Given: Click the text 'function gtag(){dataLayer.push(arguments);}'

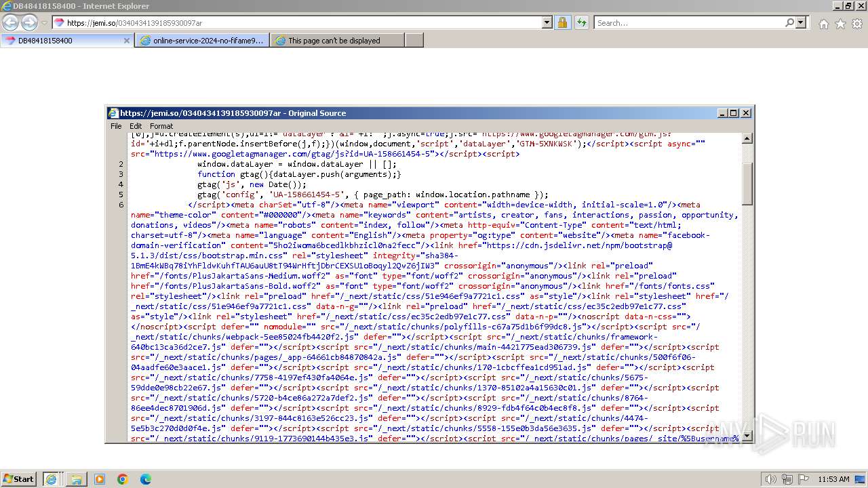Looking at the screenshot, I should pos(299,174).
